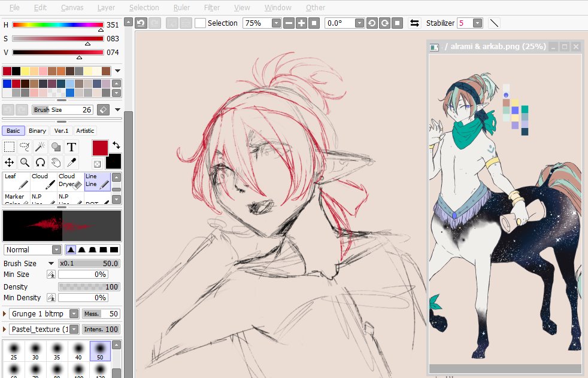This screenshot has height=378, width=588.
Task: Open the Grunge 1 bltmp brush shape dropdown
Action: [74, 314]
